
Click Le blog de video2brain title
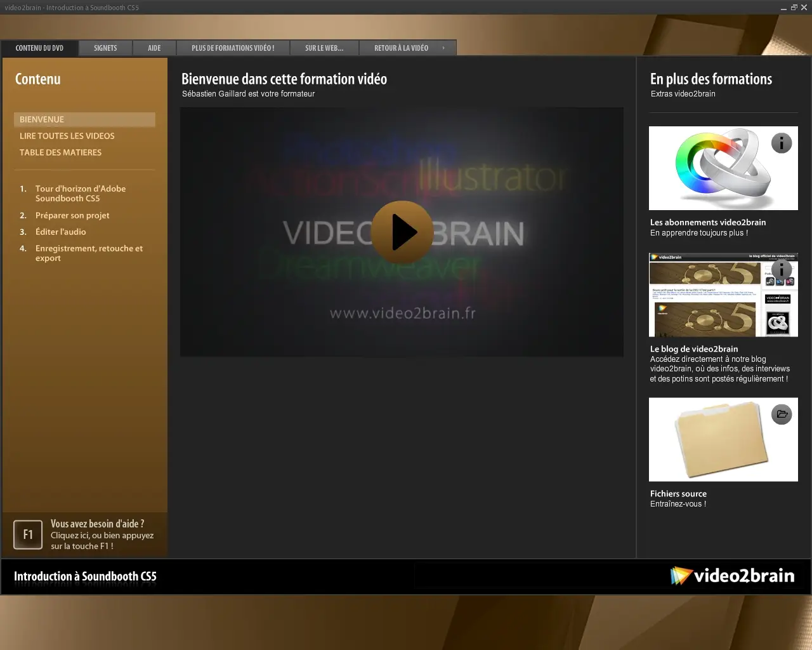tap(694, 348)
